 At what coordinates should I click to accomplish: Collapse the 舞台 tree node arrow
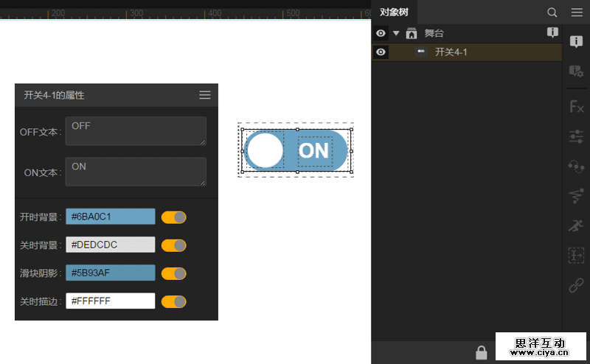tap(396, 33)
